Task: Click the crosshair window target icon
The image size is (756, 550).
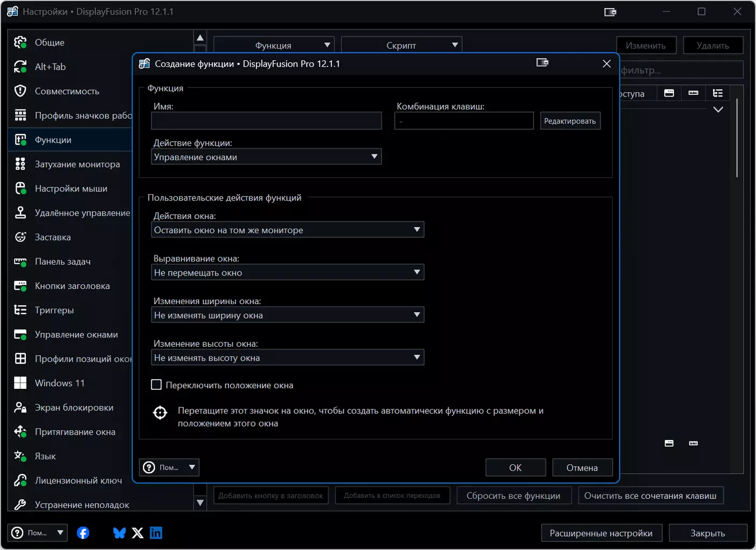Action: (160, 412)
